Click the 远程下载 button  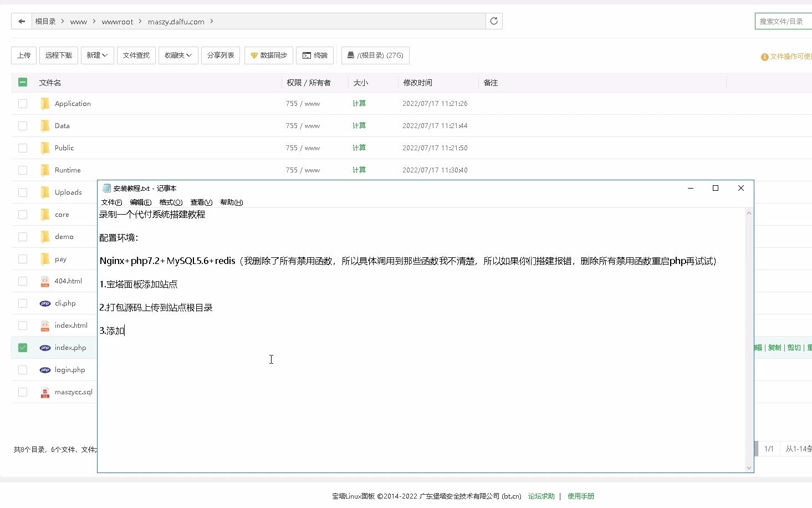[x=59, y=55]
